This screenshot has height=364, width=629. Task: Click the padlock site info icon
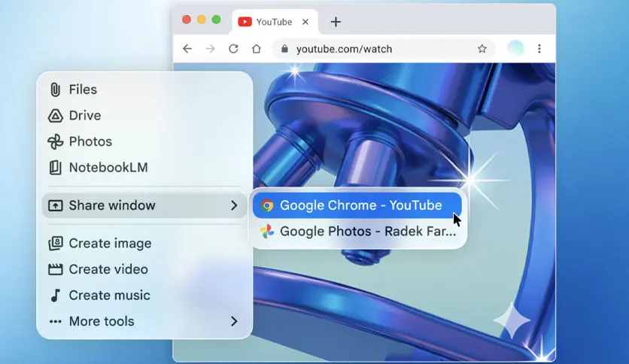tap(284, 49)
